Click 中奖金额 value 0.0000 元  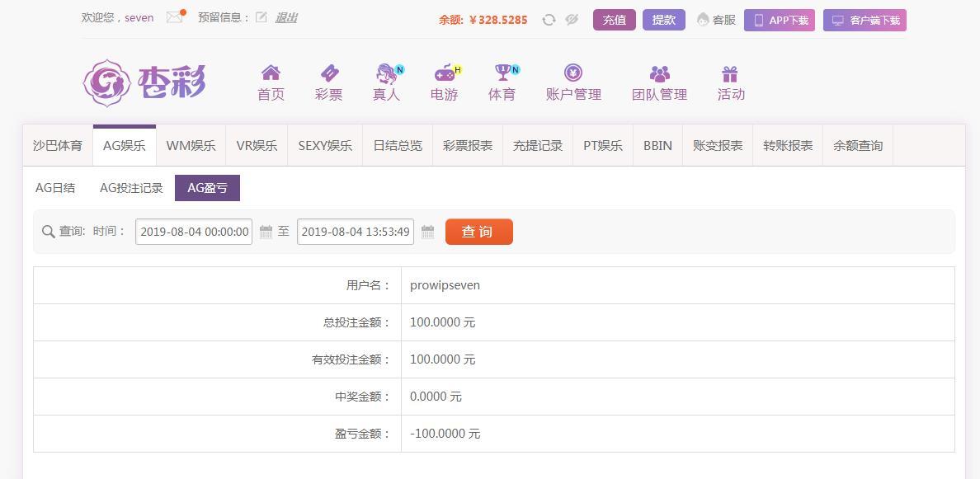436,397
